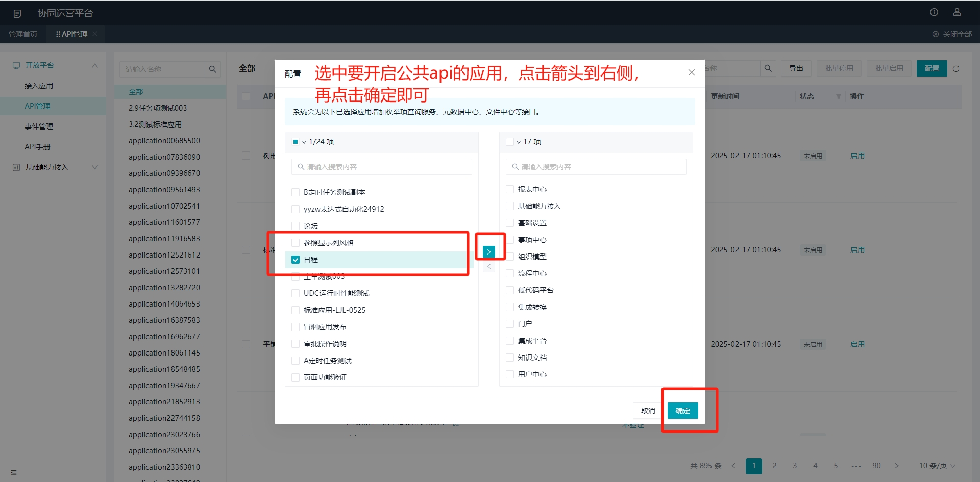
Task: Expand the 1/24 项 selection dropdown chevron
Action: tap(304, 142)
